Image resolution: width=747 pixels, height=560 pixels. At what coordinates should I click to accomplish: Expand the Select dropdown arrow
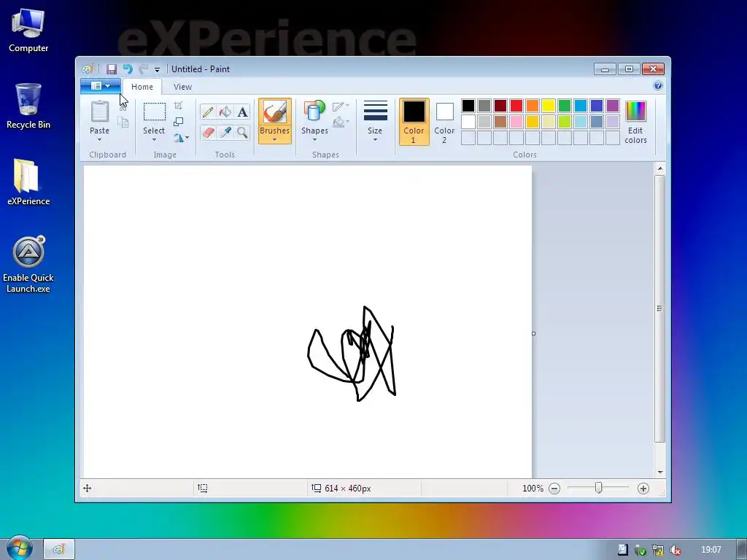point(154,139)
